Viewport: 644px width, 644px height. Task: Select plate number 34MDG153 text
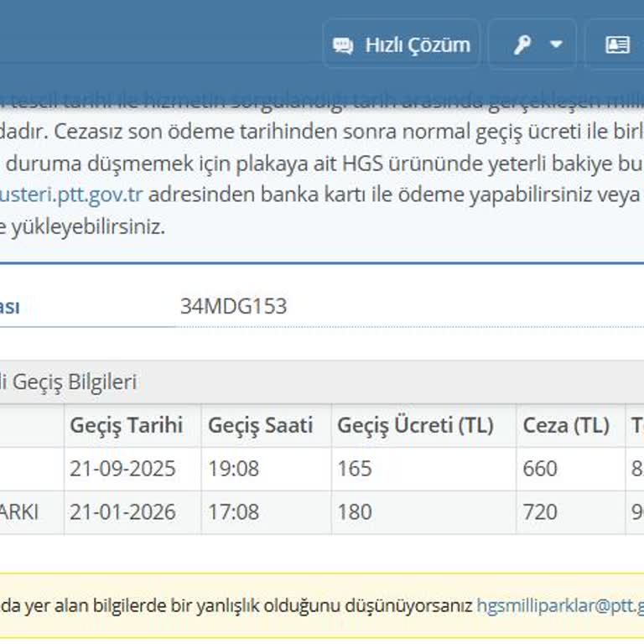tap(234, 306)
